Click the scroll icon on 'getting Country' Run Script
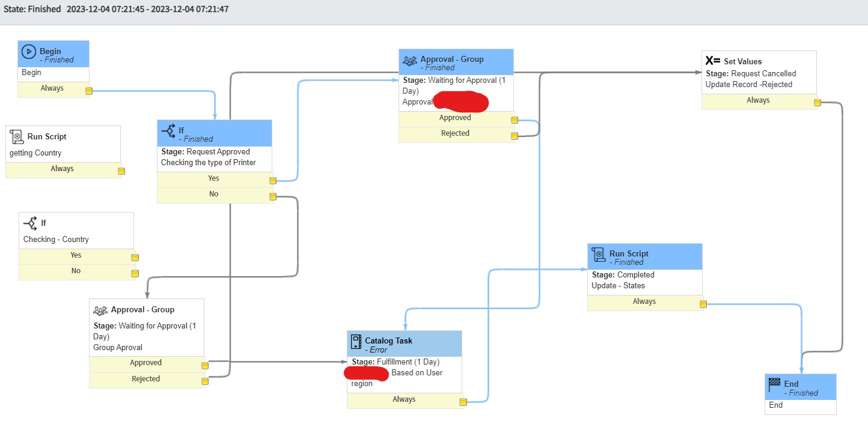The image size is (868, 445). coord(17,138)
